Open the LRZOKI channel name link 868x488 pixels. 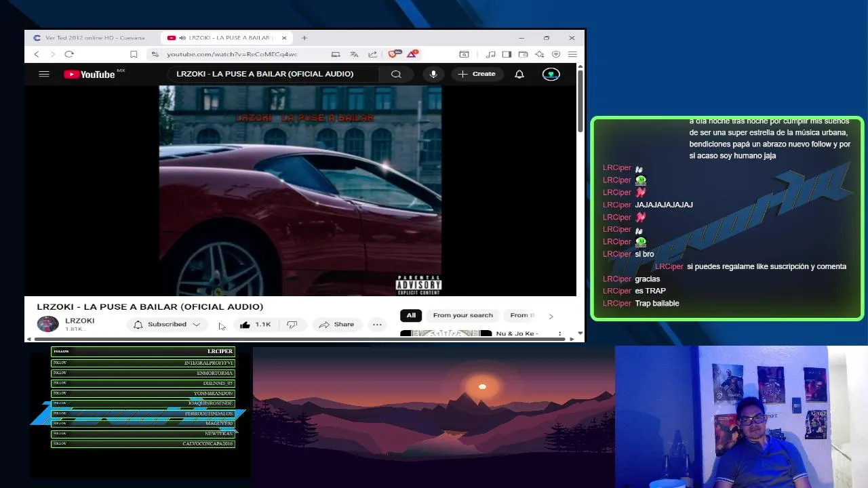pyautogui.click(x=79, y=321)
